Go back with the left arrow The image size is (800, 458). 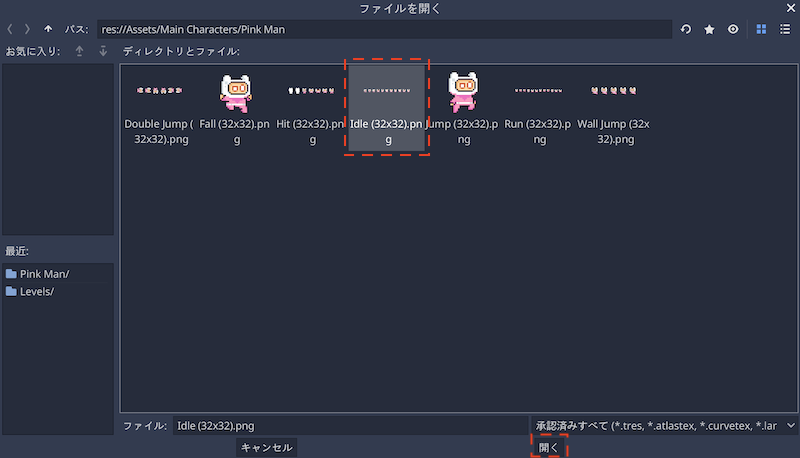[x=10, y=30]
